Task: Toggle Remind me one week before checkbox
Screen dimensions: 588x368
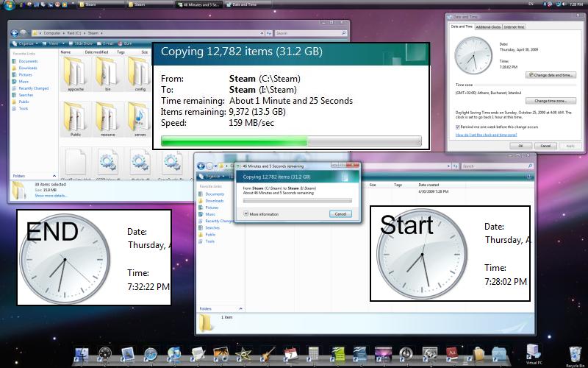Action: [457, 127]
